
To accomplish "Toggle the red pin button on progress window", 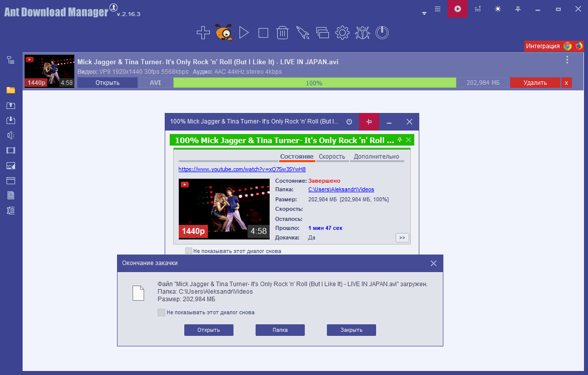I will (369, 122).
